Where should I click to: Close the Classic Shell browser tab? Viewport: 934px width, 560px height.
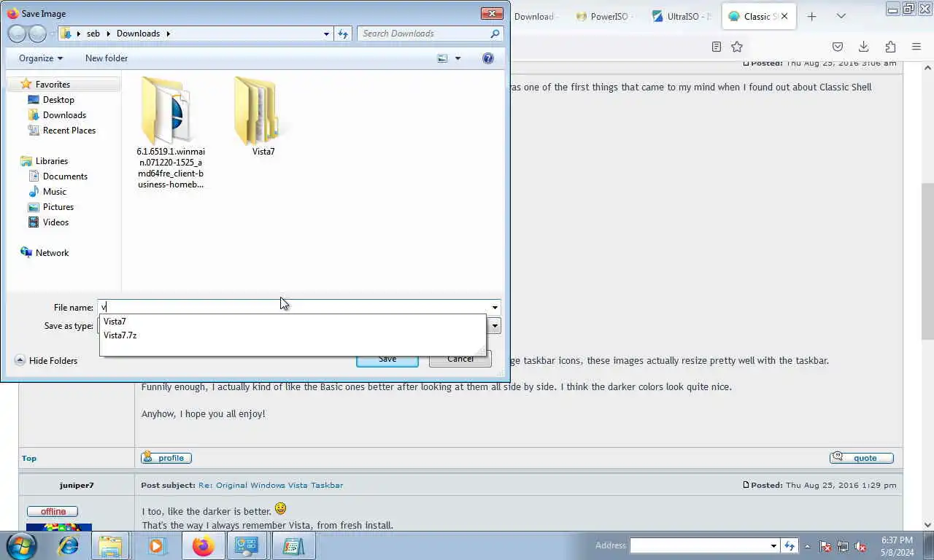[784, 17]
